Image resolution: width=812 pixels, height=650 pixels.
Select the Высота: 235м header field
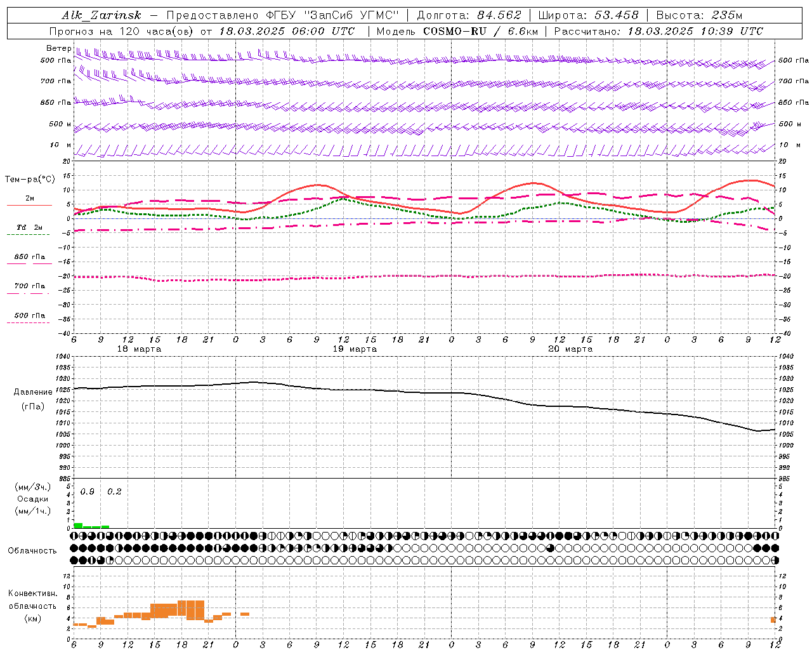(699, 15)
